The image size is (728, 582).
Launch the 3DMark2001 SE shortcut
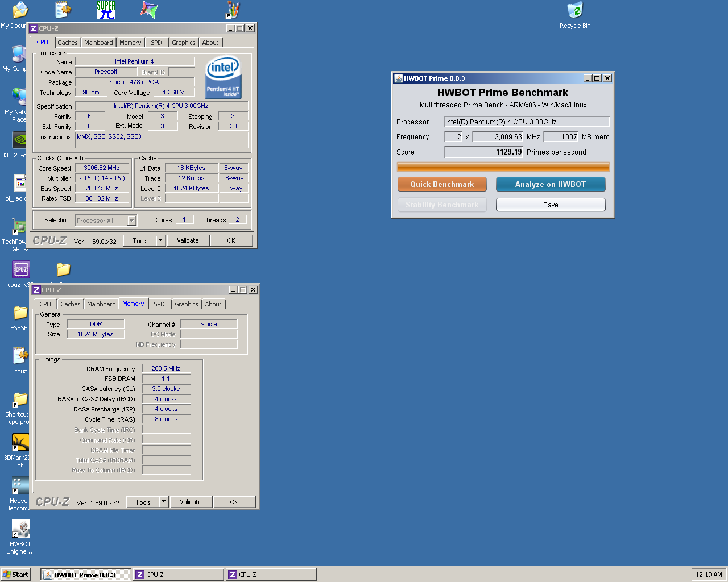20,442
